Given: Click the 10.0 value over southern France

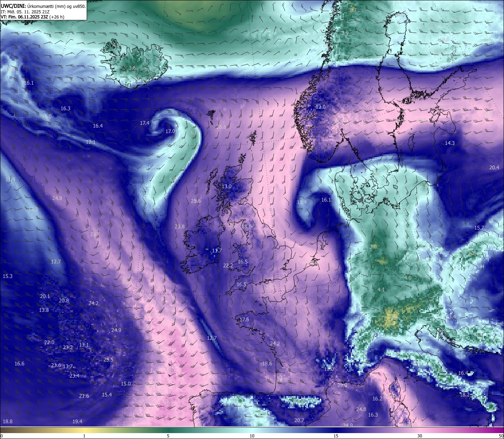Looking at the screenshot, I should pyautogui.click(x=329, y=369).
